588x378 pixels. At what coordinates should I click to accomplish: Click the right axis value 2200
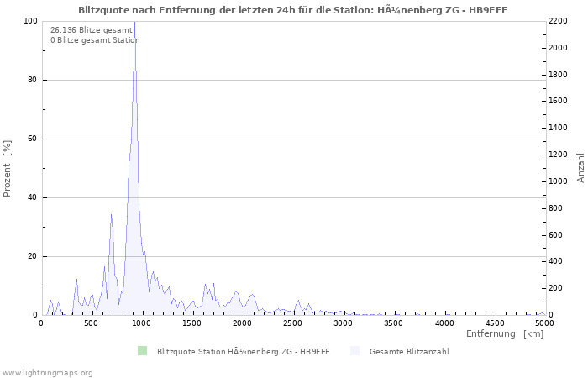click(x=558, y=21)
